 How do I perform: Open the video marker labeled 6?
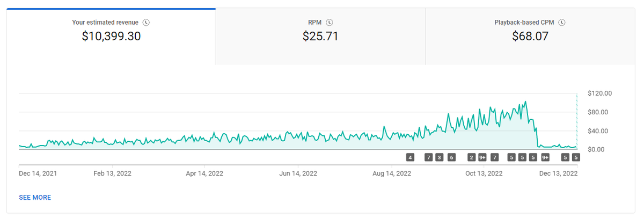[x=451, y=157]
